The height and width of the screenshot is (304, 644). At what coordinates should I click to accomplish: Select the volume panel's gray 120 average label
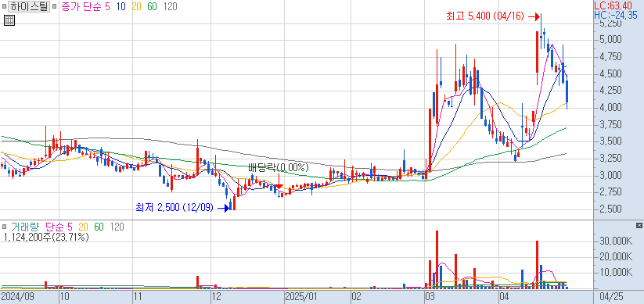117,227
